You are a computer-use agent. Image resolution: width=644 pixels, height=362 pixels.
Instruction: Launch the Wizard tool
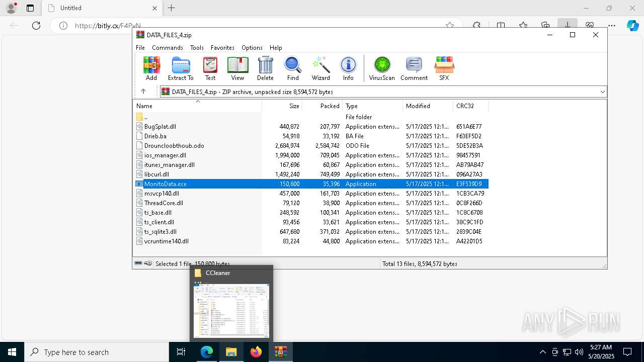320,68
